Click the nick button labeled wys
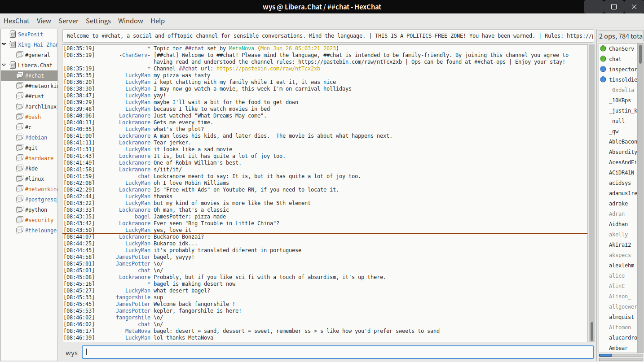The width and height of the screenshot is (644, 362). coord(71,353)
